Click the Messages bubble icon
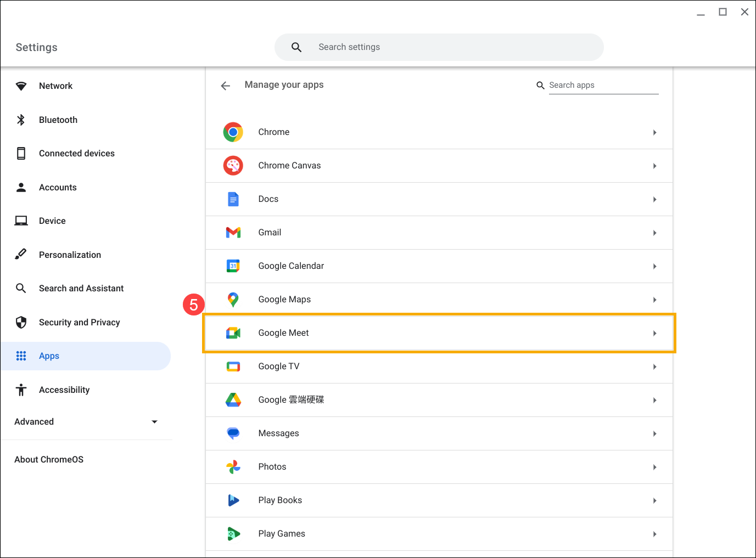 click(x=233, y=433)
